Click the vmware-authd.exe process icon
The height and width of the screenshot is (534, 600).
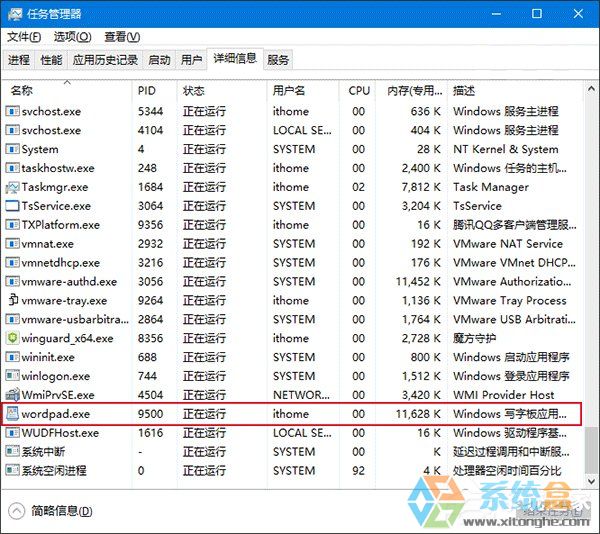coord(12,282)
